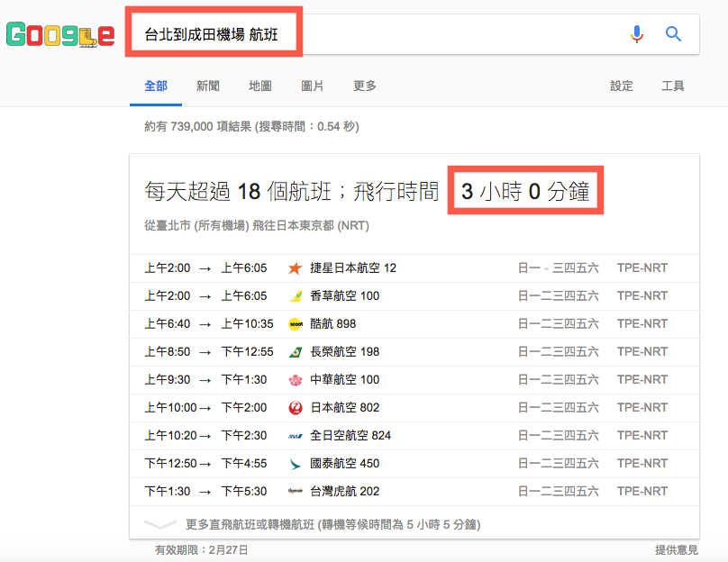Select 全日空航空 824 flight

pyautogui.click(x=414, y=435)
